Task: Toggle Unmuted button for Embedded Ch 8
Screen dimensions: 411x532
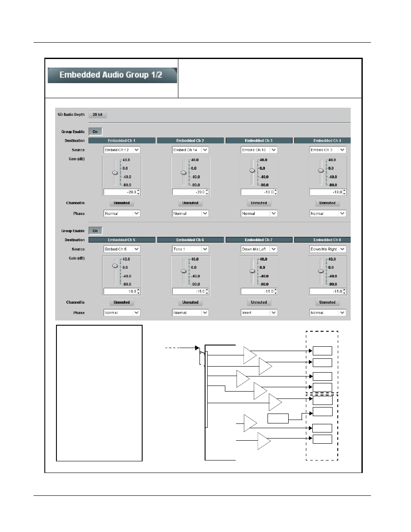Action: click(327, 302)
